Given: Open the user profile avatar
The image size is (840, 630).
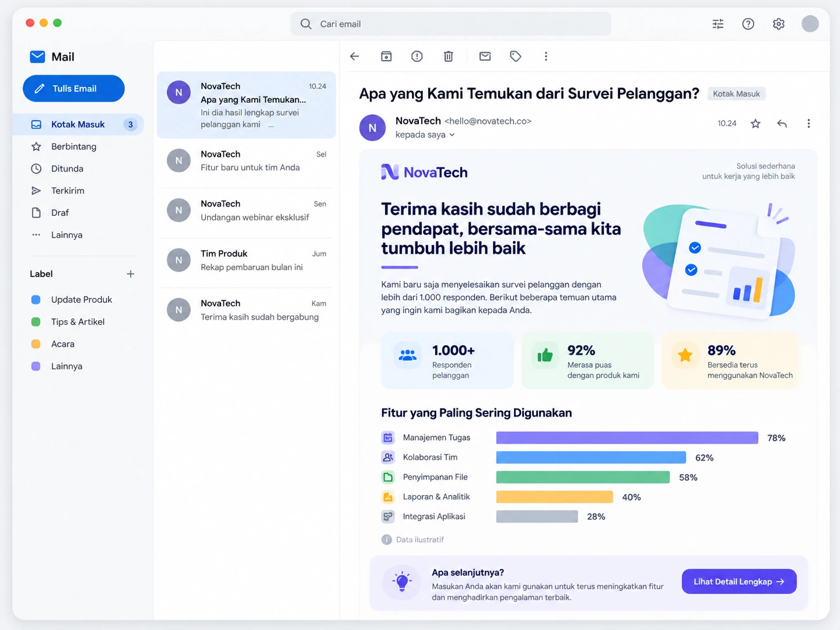Looking at the screenshot, I should [x=810, y=24].
